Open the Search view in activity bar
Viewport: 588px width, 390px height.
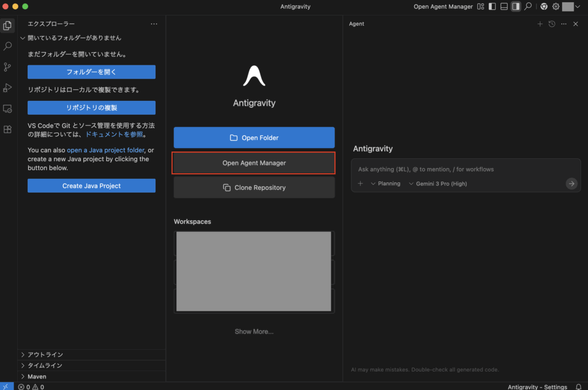pos(7,46)
